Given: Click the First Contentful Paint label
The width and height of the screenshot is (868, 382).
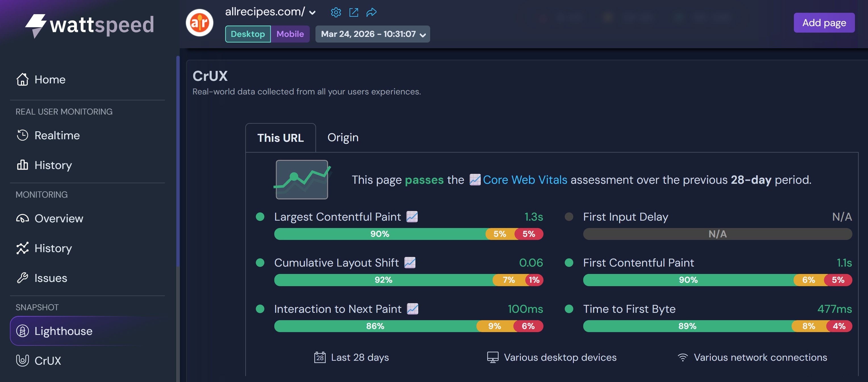Looking at the screenshot, I should click(638, 263).
